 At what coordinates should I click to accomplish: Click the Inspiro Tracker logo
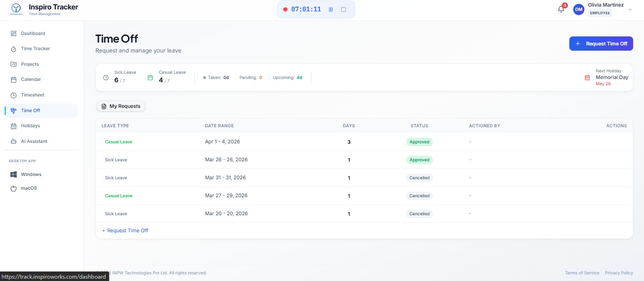coord(17,9)
